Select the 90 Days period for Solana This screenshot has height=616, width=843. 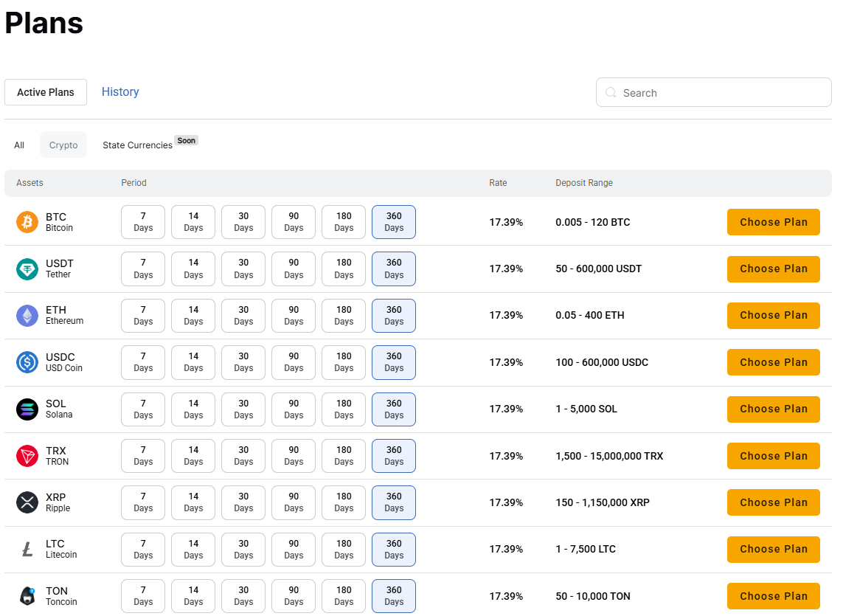tap(293, 409)
